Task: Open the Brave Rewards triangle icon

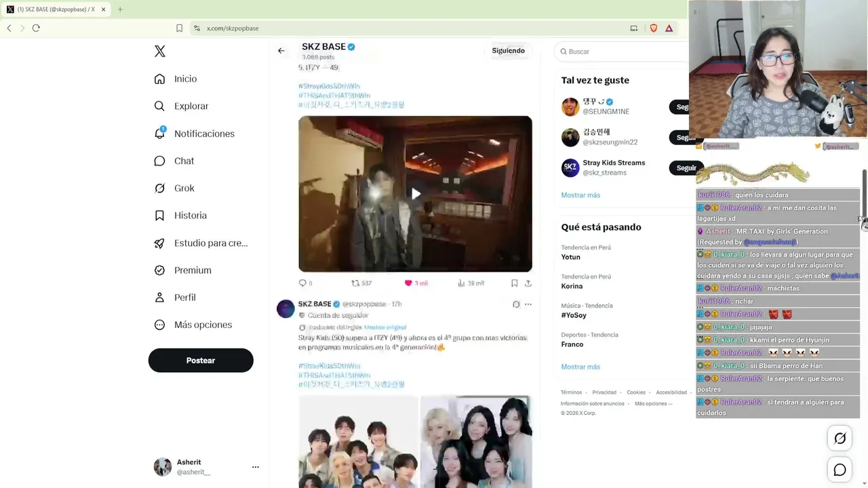Action: 669,28
